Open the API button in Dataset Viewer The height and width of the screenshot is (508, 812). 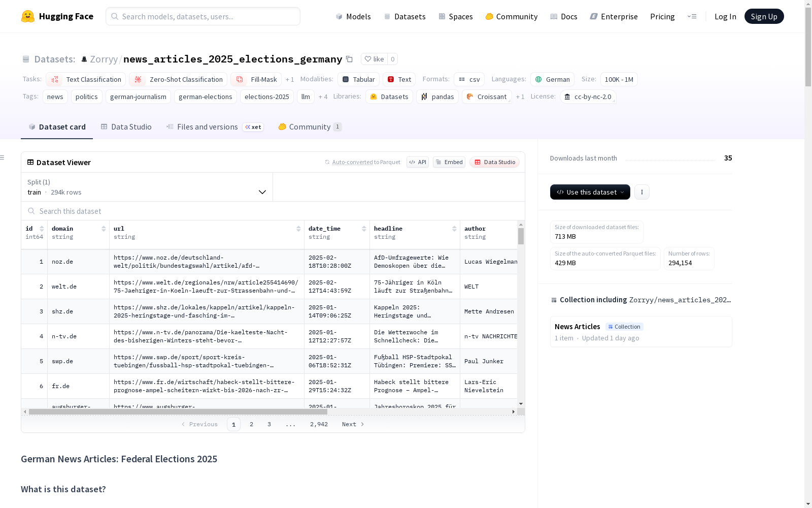418,162
